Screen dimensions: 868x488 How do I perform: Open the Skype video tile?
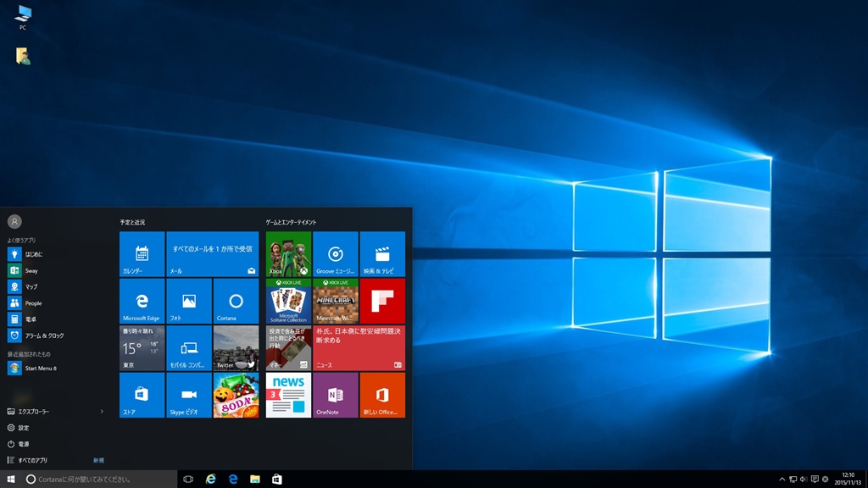188,395
